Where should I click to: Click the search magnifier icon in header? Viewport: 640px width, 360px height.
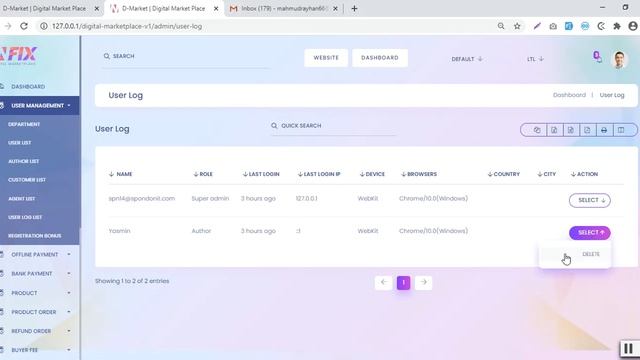pyautogui.click(x=107, y=56)
